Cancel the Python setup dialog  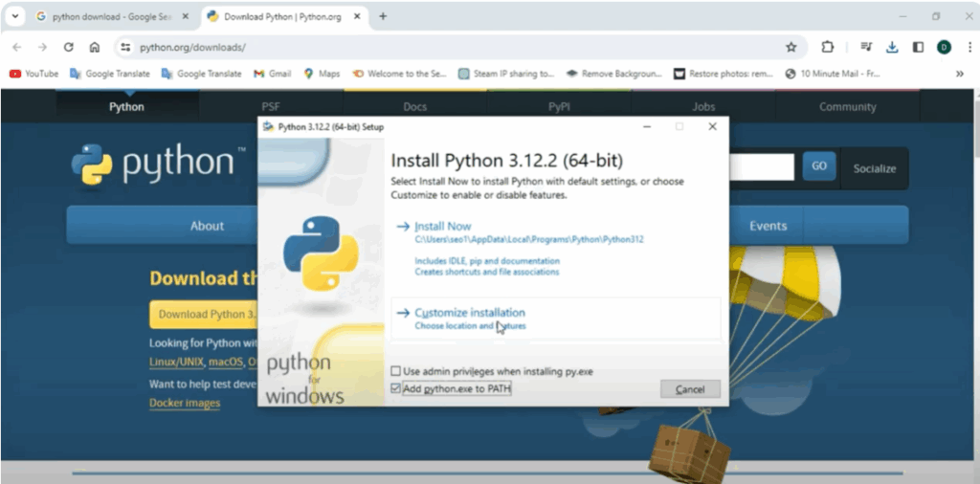690,389
